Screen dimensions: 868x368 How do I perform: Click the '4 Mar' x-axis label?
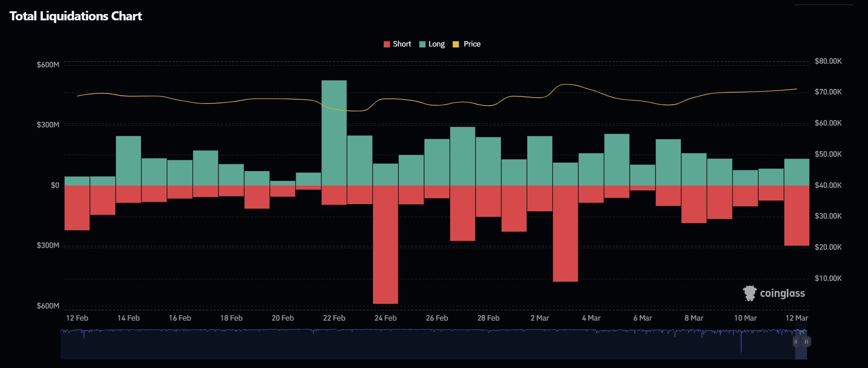591,318
